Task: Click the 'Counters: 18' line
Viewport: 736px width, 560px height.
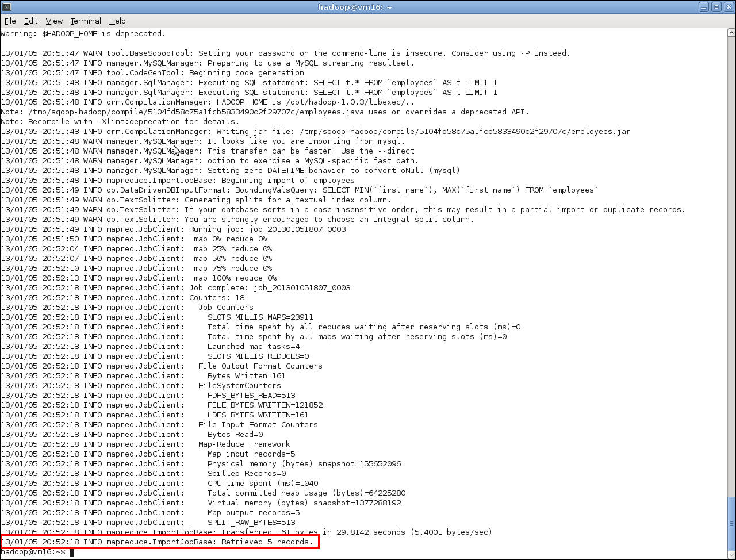Action: coord(122,298)
